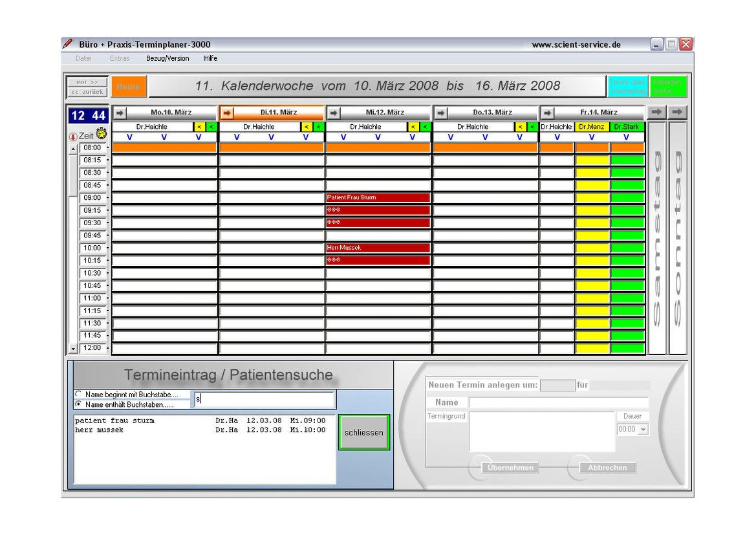The height and width of the screenshot is (535, 756).
Task: Select the 'patient frau sturm' search result
Action: tap(115, 420)
